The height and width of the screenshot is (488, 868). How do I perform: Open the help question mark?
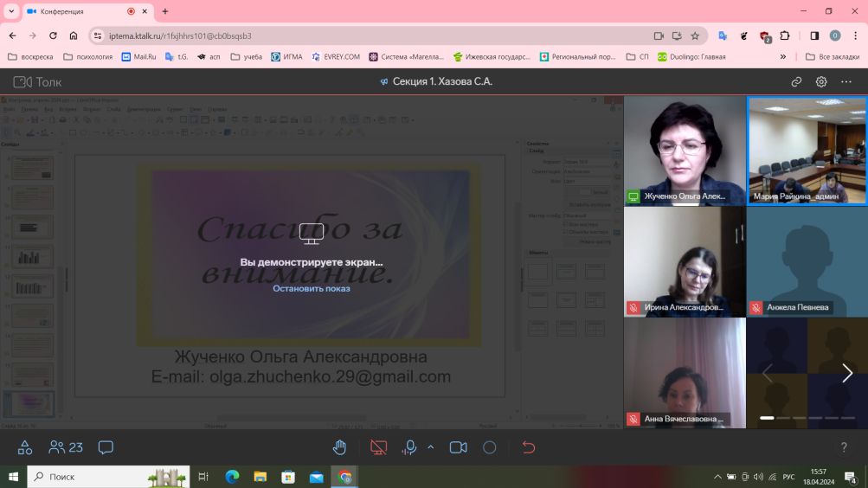point(844,447)
